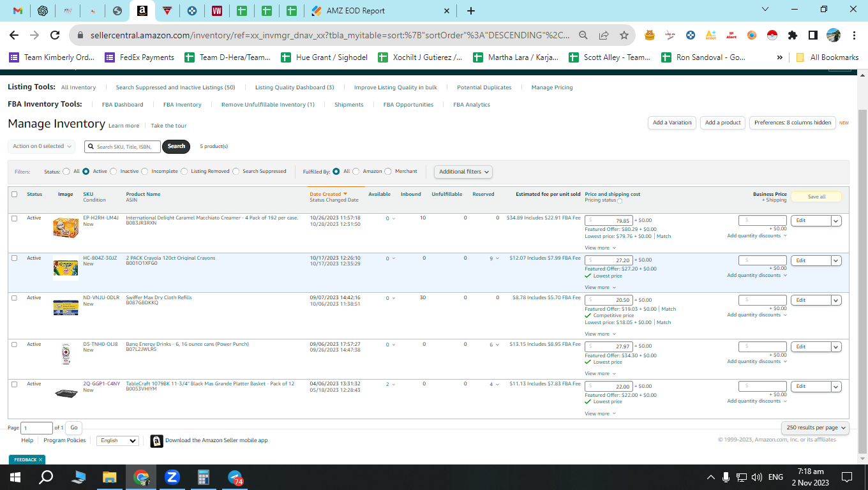
Task: Open the FedEx Payments bookmark
Action: 140,57
